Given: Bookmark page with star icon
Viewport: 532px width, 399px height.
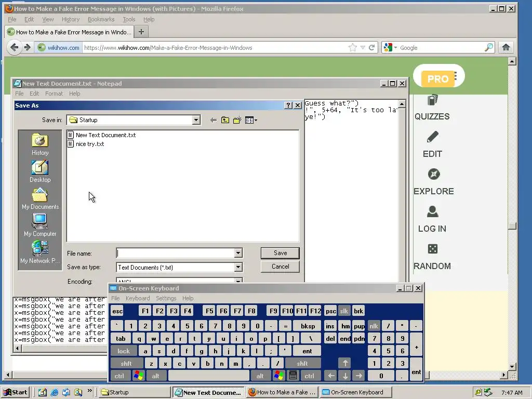Looking at the screenshot, I should pyautogui.click(x=353, y=47).
